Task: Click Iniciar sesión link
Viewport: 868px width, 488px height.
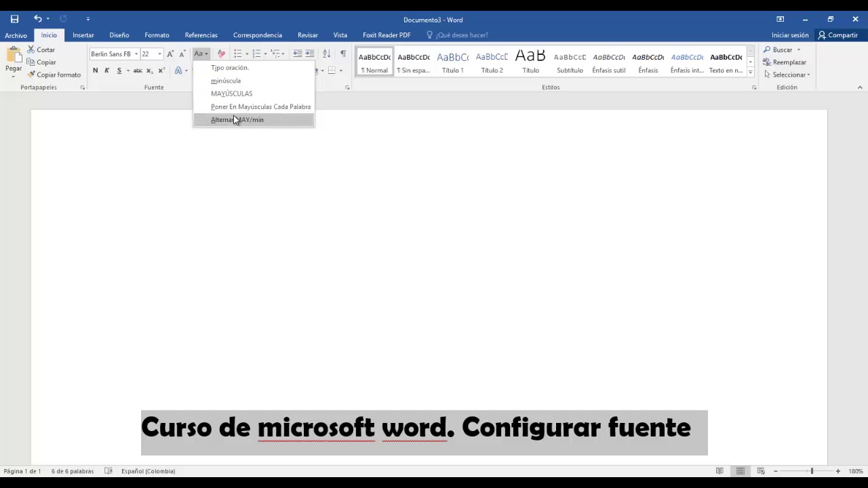Action: point(790,35)
